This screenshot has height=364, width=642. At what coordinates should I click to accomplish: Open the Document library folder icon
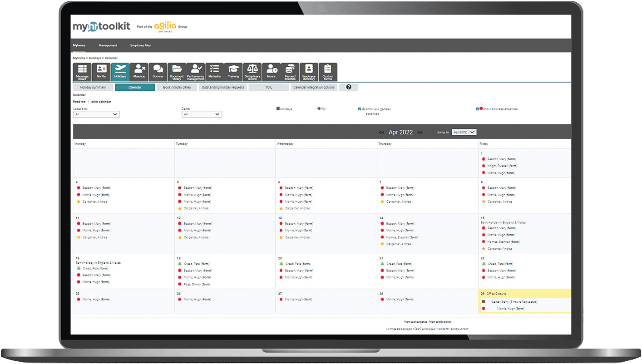click(x=177, y=71)
